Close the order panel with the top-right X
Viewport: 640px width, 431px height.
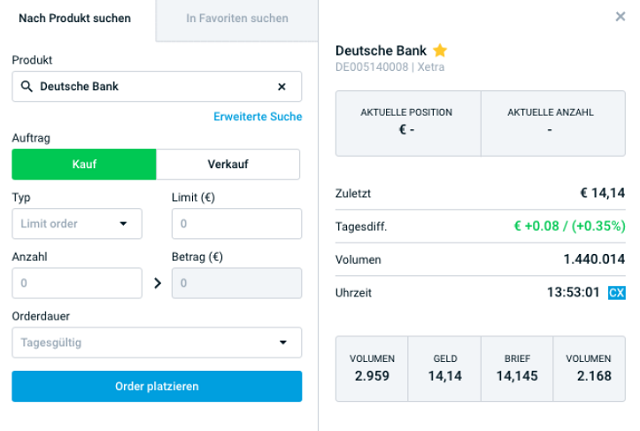pyautogui.click(x=620, y=16)
